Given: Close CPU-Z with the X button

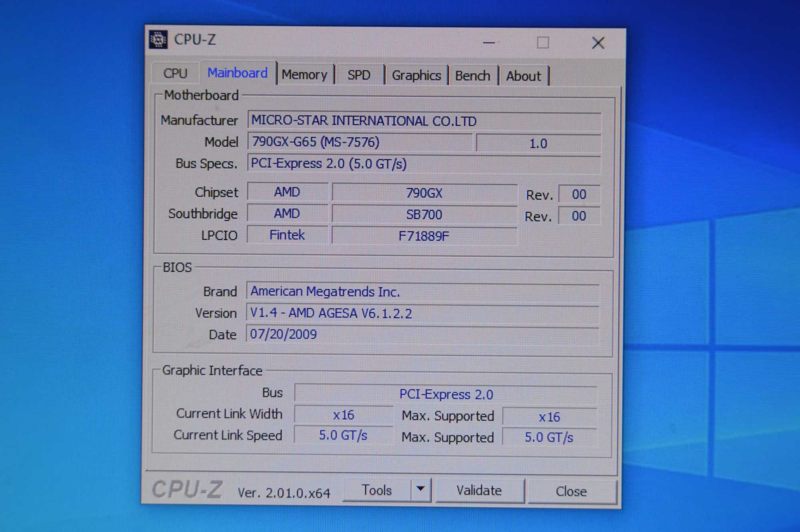Looking at the screenshot, I should click(598, 43).
